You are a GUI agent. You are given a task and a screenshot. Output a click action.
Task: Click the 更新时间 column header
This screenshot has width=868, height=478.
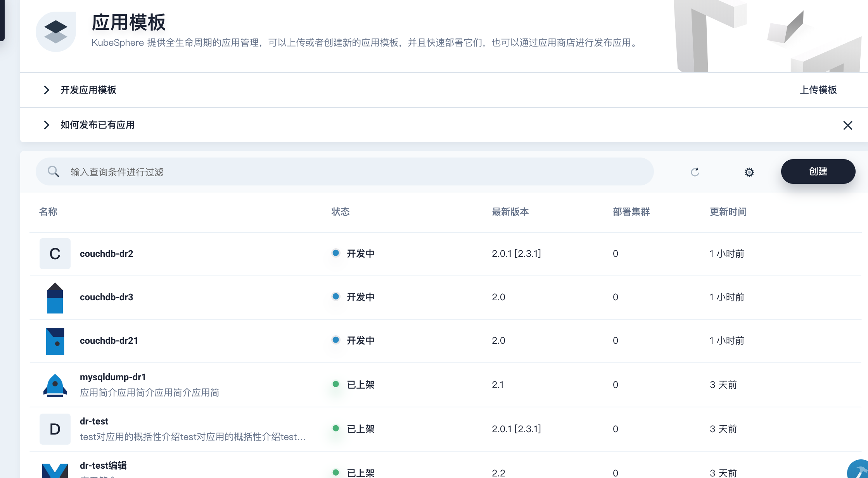click(x=728, y=212)
